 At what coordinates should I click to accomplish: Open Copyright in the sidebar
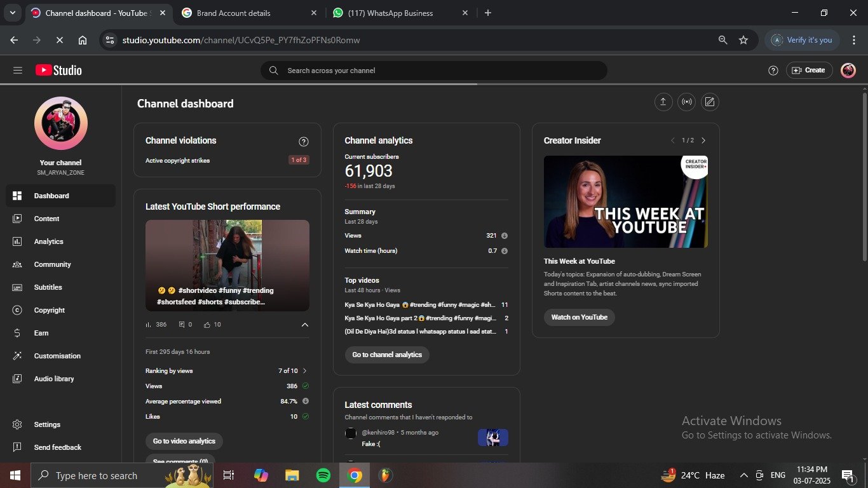60,310
